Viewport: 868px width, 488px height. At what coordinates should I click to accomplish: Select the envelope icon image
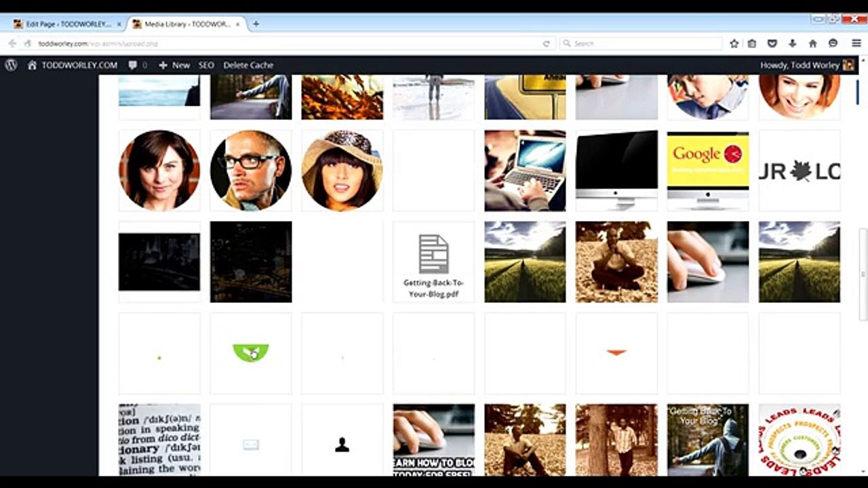tap(251, 440)
